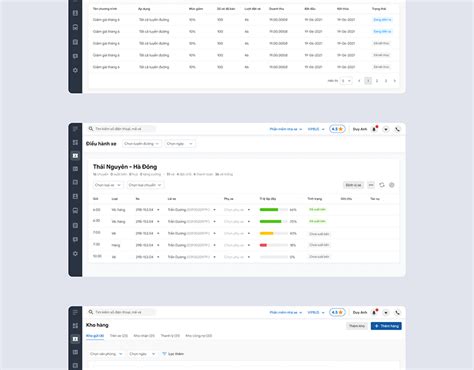
Task: Select the highlighted sidebar icon in Điều hành xe panel
Action: point(75,156)
